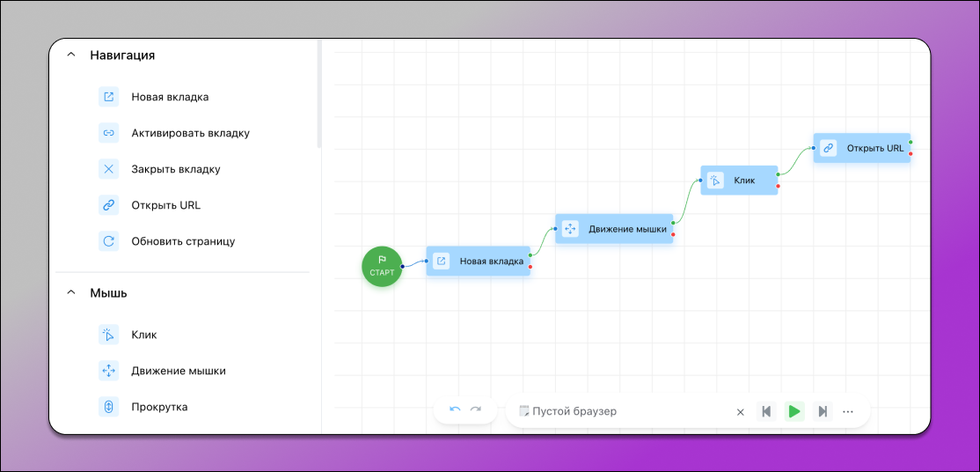
Task: Undo the last action
Action: click(x=455, y=410)
